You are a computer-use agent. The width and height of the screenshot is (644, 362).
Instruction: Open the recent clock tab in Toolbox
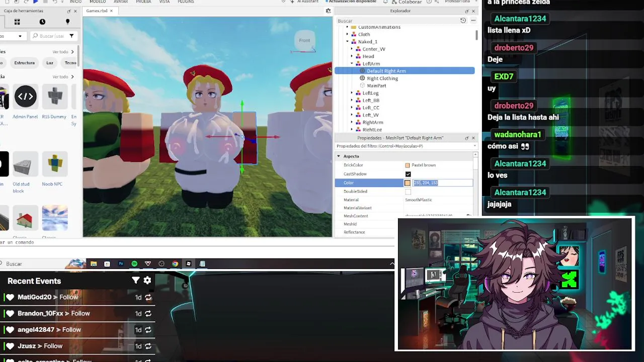[x=42, y=22]
